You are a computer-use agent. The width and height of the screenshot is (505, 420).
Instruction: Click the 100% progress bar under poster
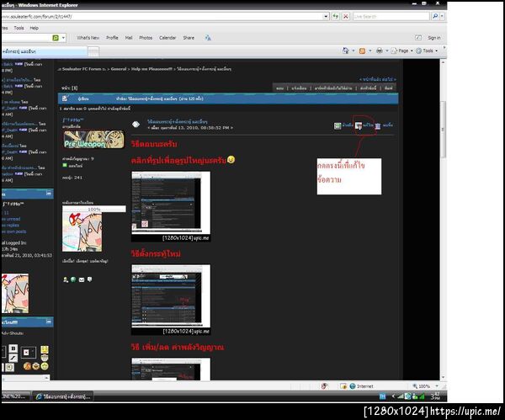(94, 209)
